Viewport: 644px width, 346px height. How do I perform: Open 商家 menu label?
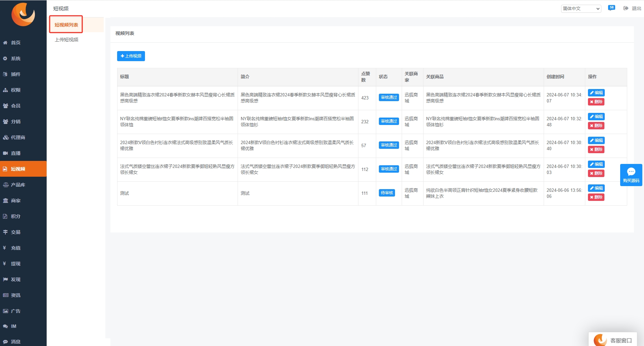tap(16, 201)
